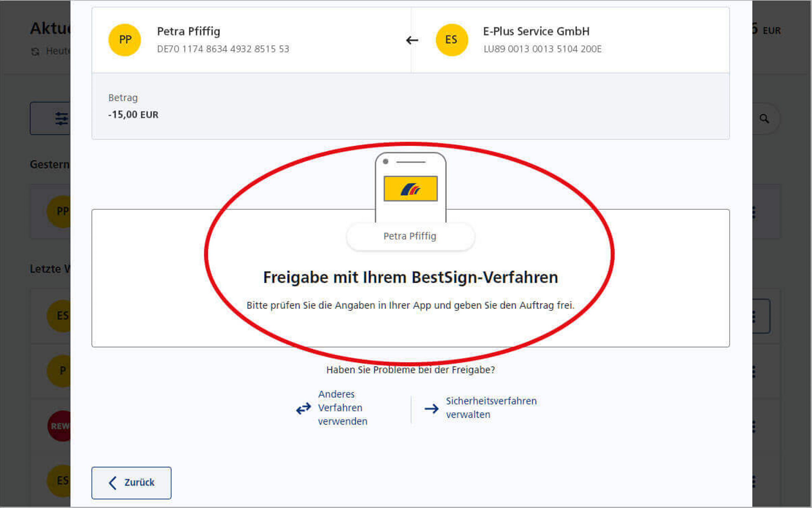812x508 pixels.
Task: Click the arrow between sender and recipient
Action: click(x=412, y=40)
